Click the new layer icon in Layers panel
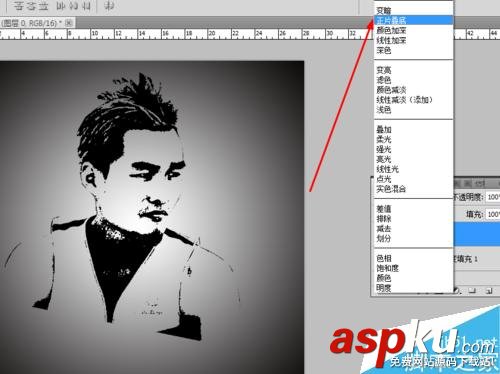The height and width of the screenshot is (374, 500). click(489, 291)
